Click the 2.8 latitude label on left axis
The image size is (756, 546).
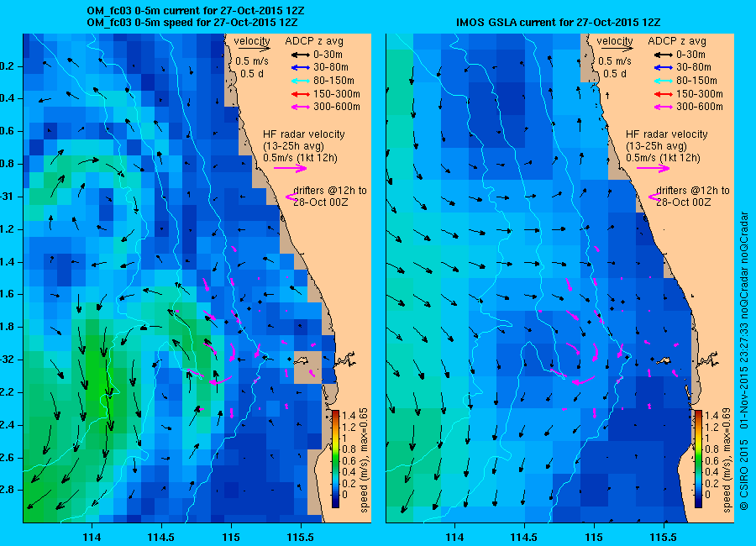(6, 491)
